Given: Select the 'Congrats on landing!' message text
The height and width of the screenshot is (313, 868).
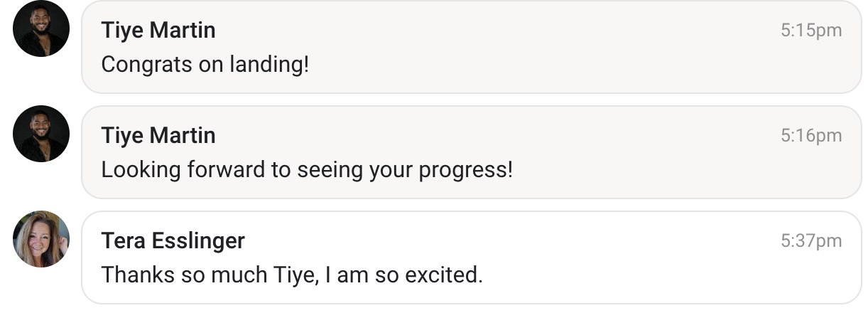Looking at the screenshot, I should click(205, 65).
